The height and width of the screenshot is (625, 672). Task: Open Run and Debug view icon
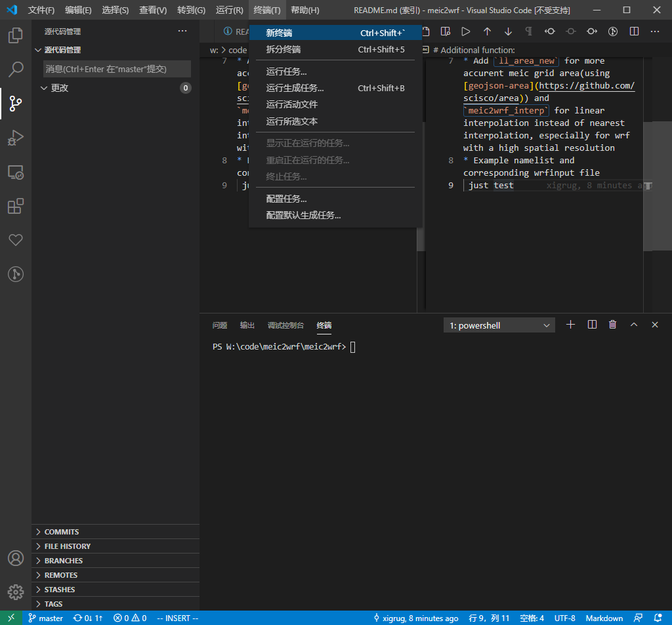coord(16,138)
